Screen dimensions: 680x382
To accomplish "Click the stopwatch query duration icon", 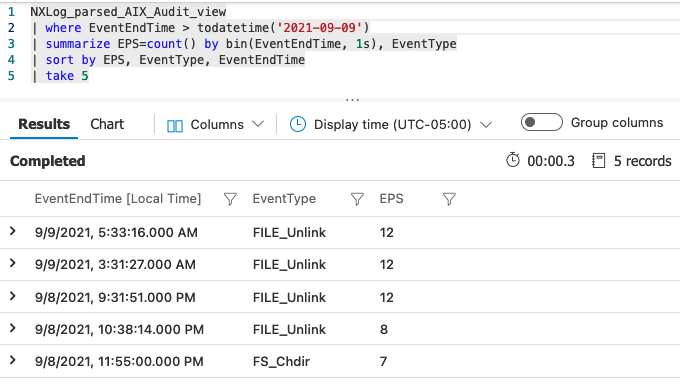I will coord(513,160).
